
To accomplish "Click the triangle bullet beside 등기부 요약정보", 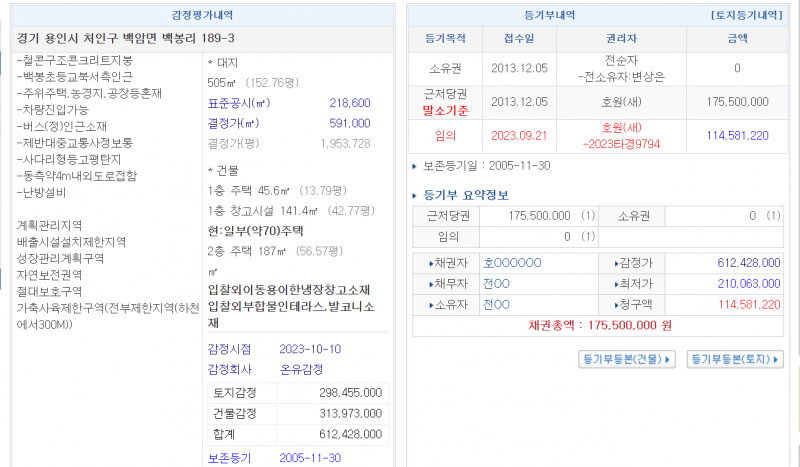I will pyautogui.click(x=416, y=195).
